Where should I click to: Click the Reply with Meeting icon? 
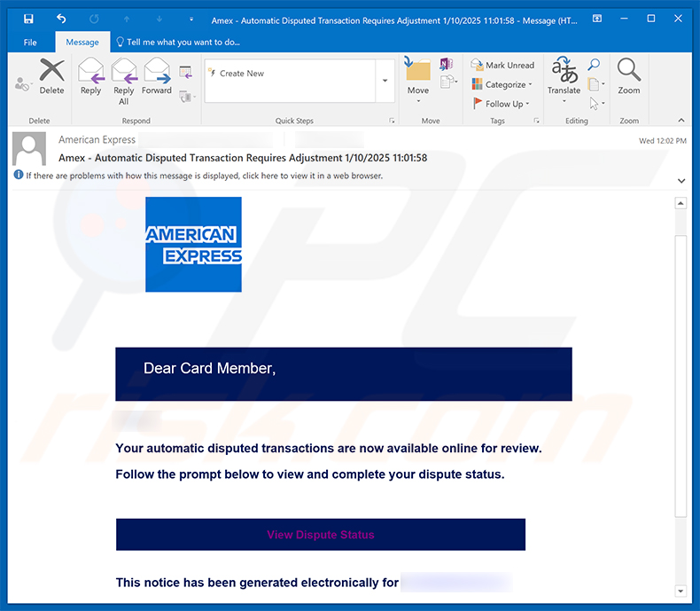tap(186, 72)
